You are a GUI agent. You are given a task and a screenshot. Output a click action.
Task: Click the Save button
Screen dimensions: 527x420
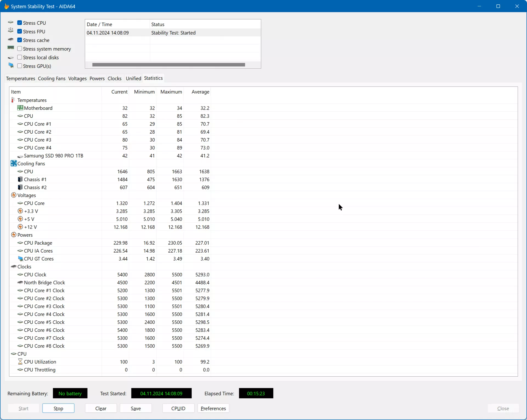click(x=136, y=408)
